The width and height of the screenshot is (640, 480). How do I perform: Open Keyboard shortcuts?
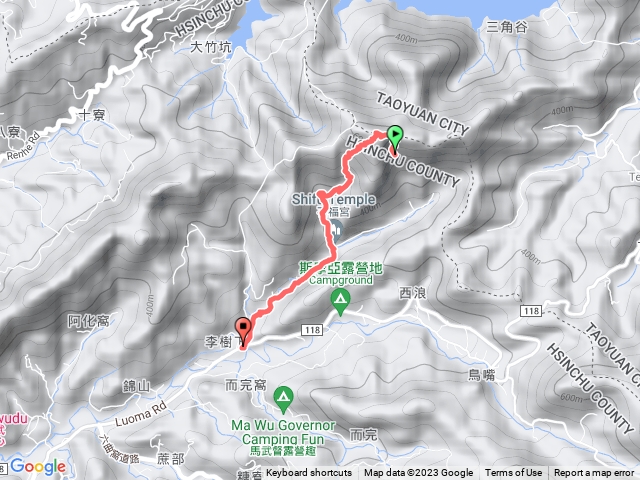point(309,473)
